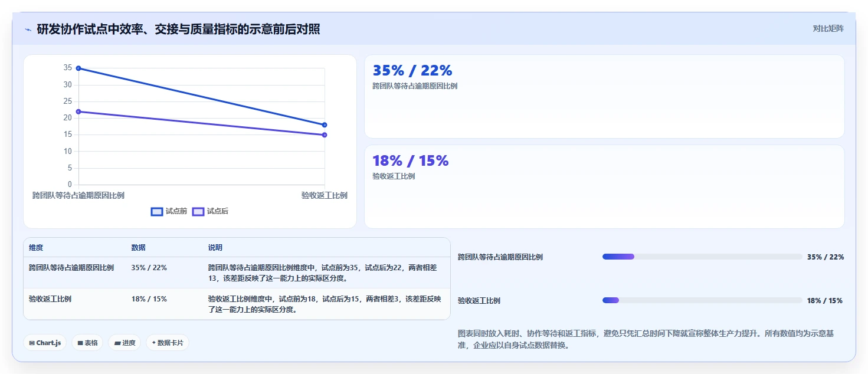The height and width of the screenshot is (374, 868).
Task: Click x-axis label 跨团队等待占逾期原因比例
Action: pos(78,195)
